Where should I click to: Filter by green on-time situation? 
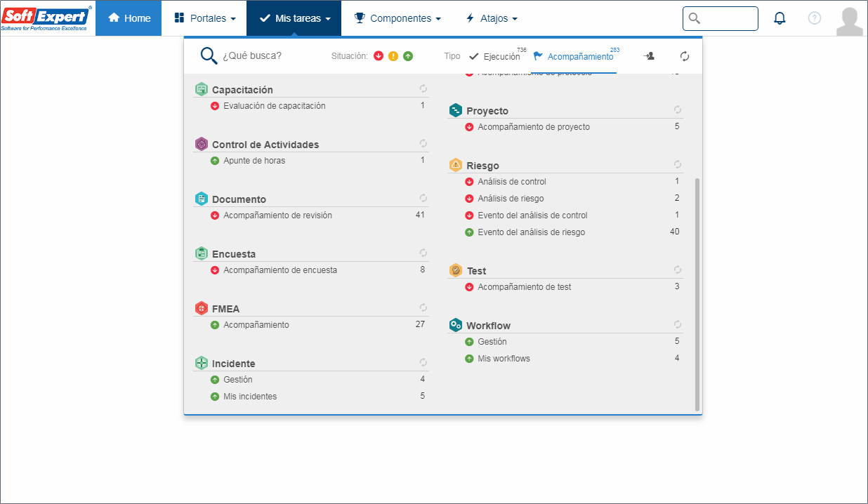[x=408, y=56]
